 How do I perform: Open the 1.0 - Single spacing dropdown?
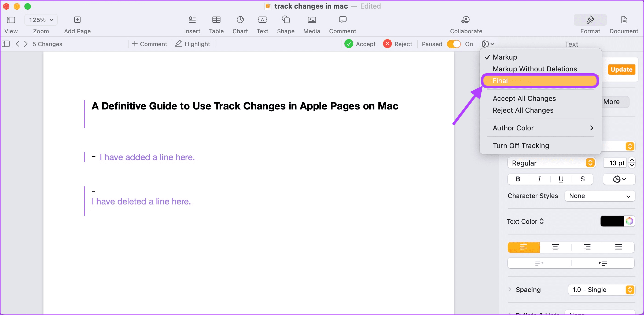601,290
